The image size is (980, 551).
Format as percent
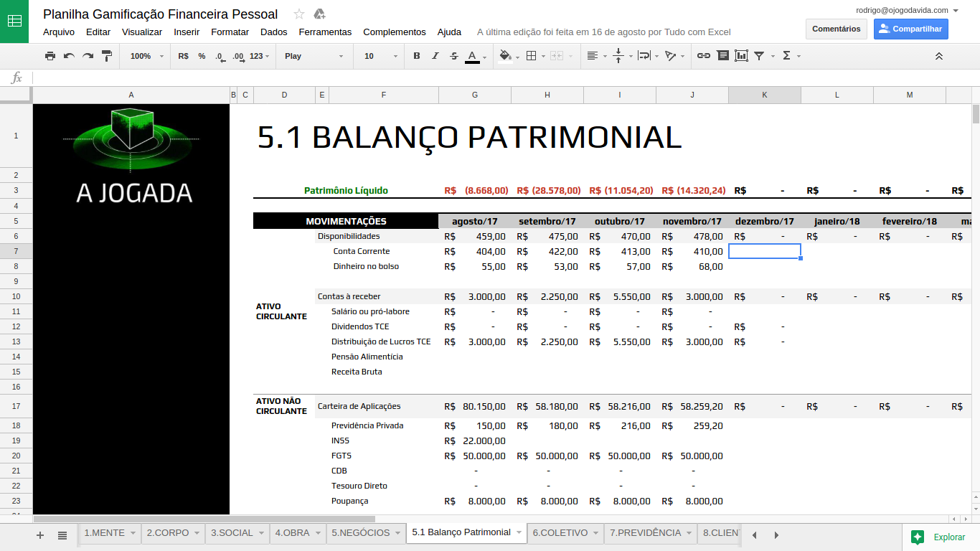coord(202,56)
